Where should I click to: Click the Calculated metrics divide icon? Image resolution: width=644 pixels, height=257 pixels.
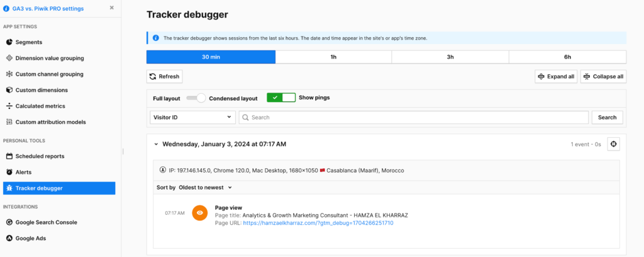9,106
